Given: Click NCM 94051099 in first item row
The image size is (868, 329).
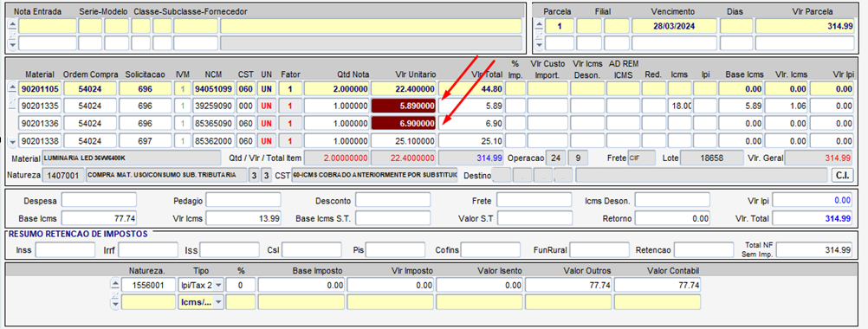Looking at the screenshot, I should tap(214, 88).
